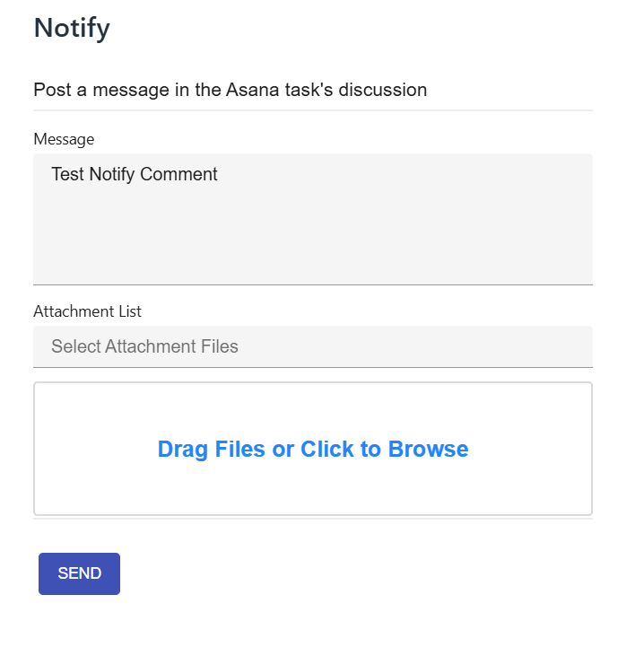The image size is (644, 647).
Task: Place cursor on the word Test
Action: pos(67,174)
